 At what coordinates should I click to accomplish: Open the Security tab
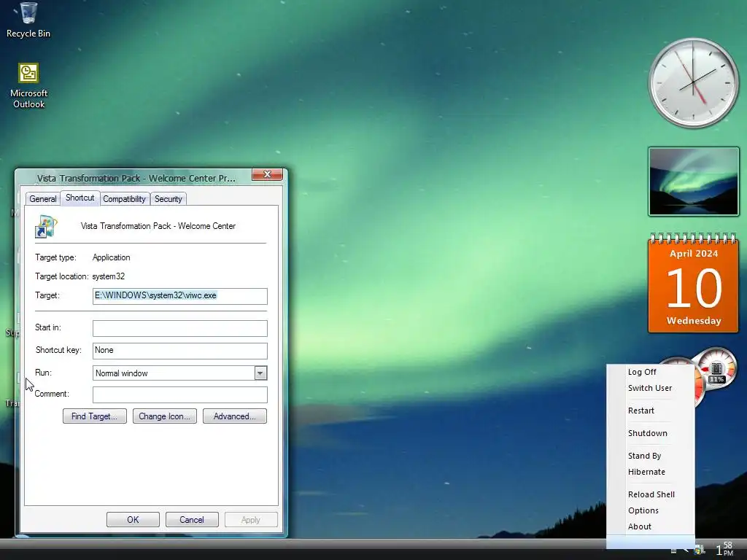[x=169, y=199]
